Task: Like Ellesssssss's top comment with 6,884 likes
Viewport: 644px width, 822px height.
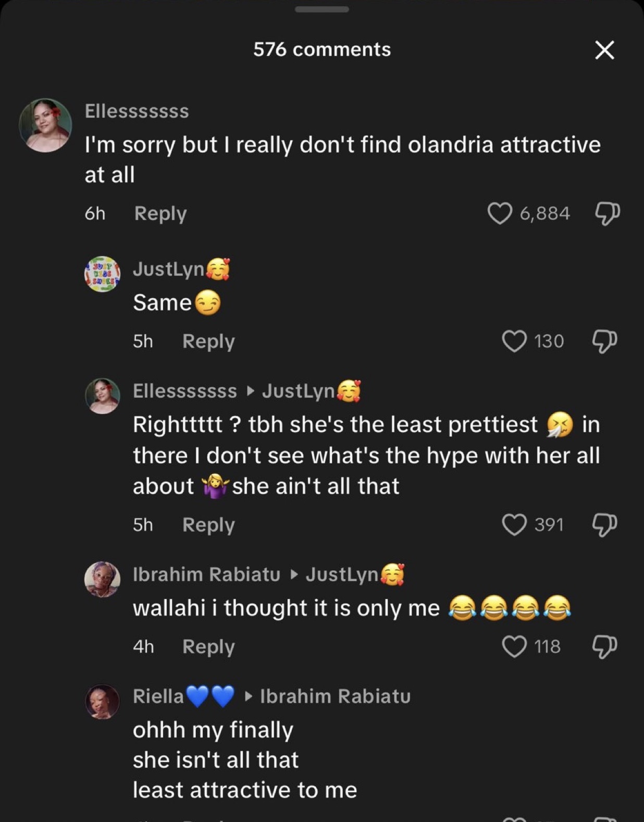Action: click(500, 213)
